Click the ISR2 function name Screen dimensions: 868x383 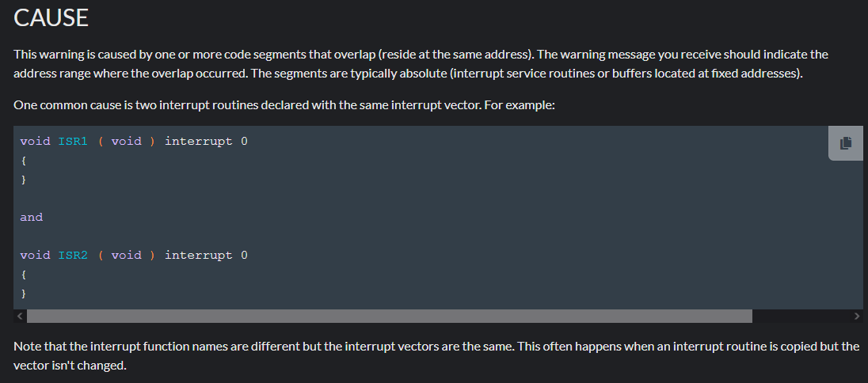73,255
